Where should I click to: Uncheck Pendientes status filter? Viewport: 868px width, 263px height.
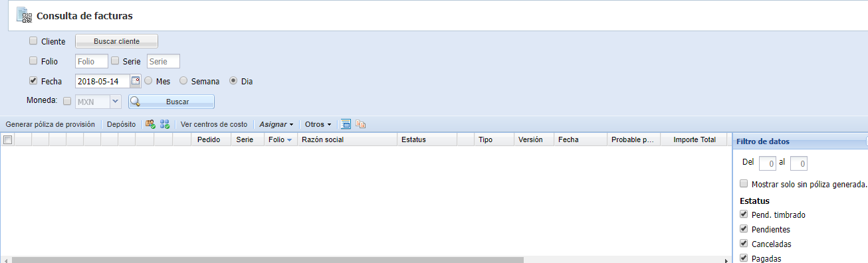click(x=744, y=228)
